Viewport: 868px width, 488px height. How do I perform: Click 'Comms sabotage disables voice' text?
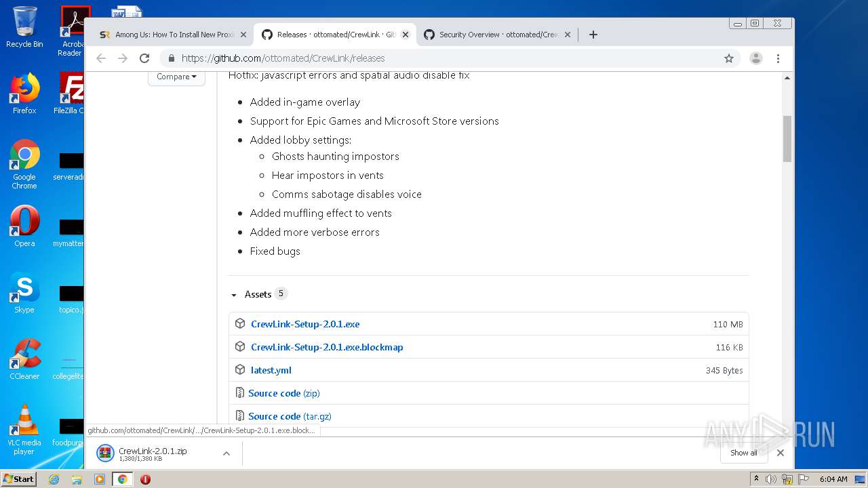pos(347,195)
